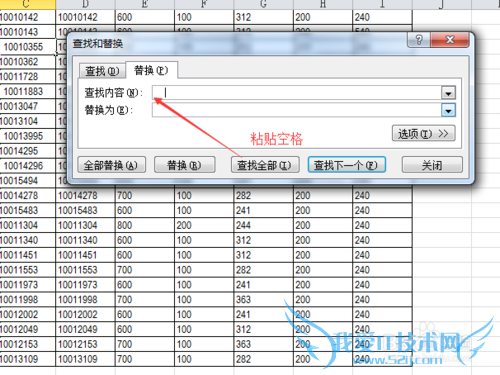Select cell 10015494 in column C
The image size is (500, 375).
coord(28,181)
